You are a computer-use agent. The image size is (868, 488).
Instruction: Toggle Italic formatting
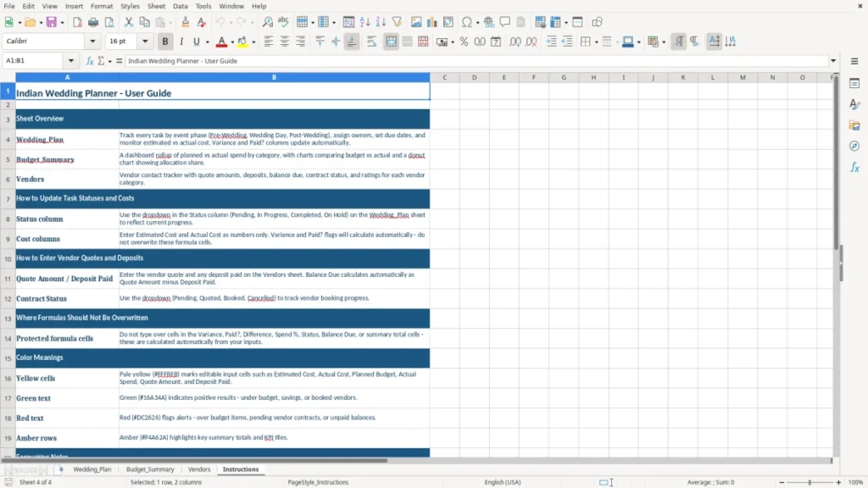tap(181, 42)
